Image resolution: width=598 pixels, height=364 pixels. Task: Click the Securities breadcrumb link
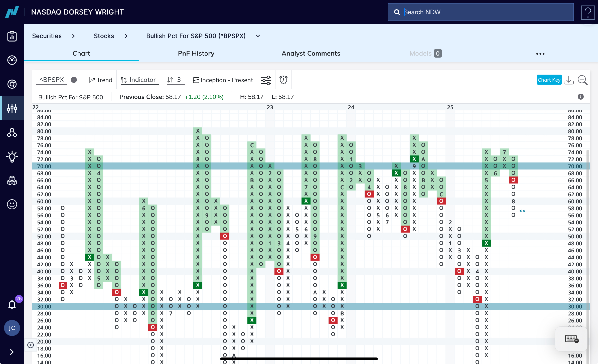(47, 36)
